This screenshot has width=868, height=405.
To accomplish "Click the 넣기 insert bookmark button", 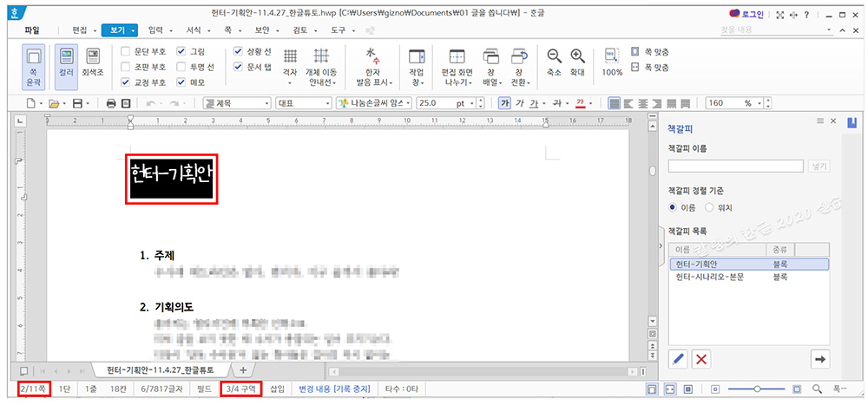I will 819,166.
